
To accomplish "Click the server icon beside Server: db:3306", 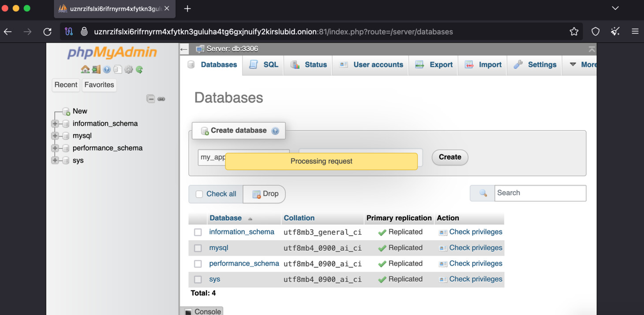I will (200, 49).
